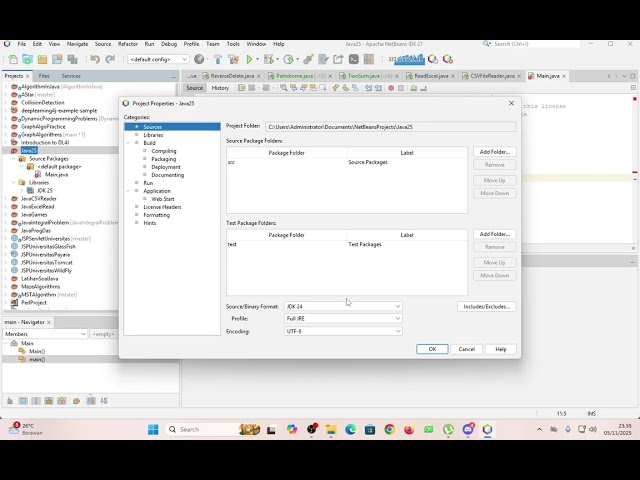Switch to the Files tab

pos(44,76)
